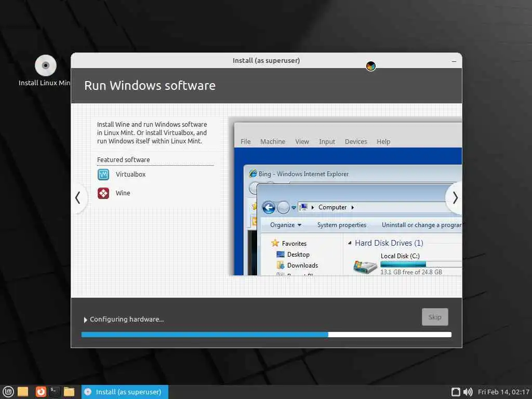
Task: Open the Files manager in the taskbar
Action: coord(69,392)
